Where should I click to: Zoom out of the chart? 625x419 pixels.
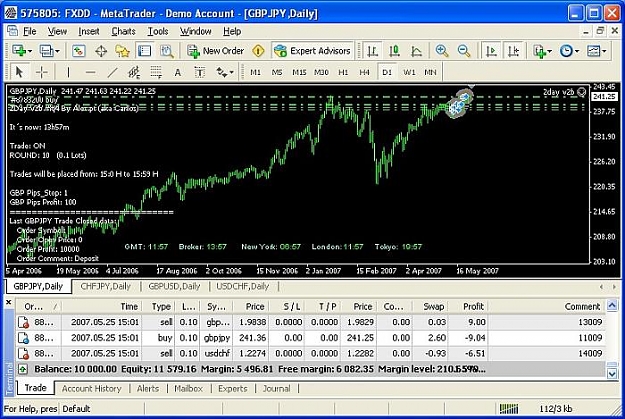point(464,51)
